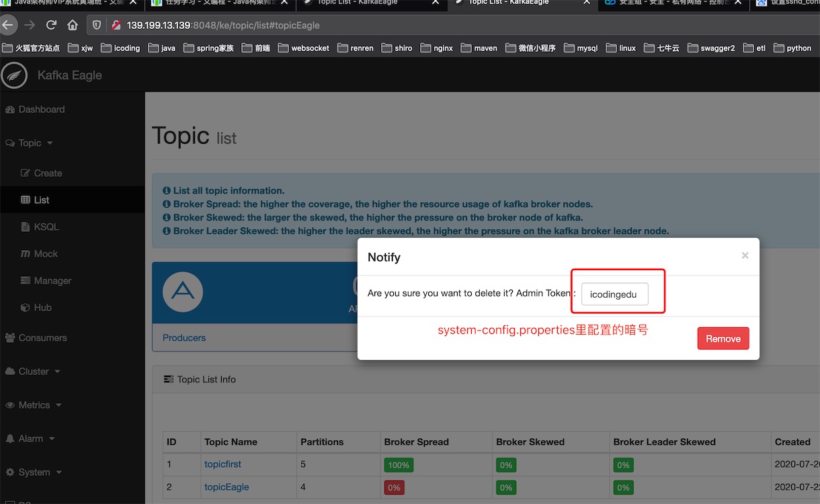This screenshot has width=820, height=504.
Task: Open the python bookmark folder
Action: click(x=792, y=48)
